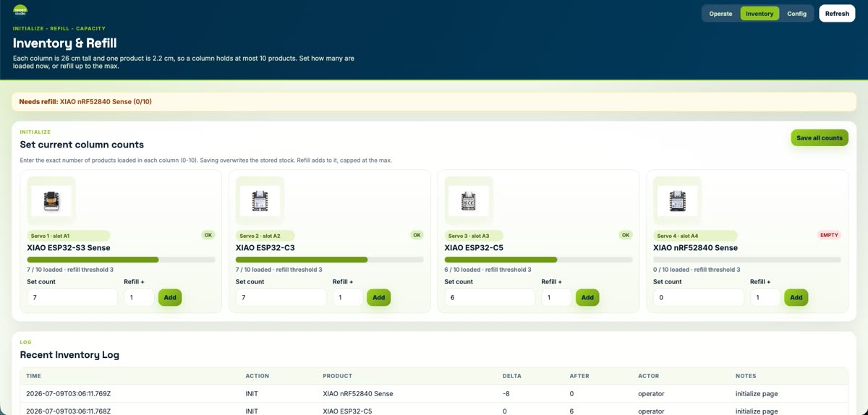Click XIAO nRF52840 Sense in the log table
This screenshot has width=868, height=415.
(358, 394)
